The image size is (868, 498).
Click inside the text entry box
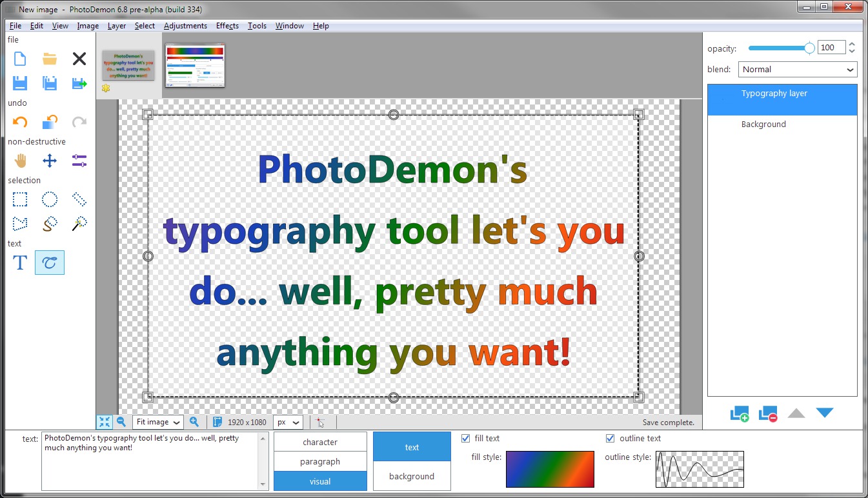(150, 461)
